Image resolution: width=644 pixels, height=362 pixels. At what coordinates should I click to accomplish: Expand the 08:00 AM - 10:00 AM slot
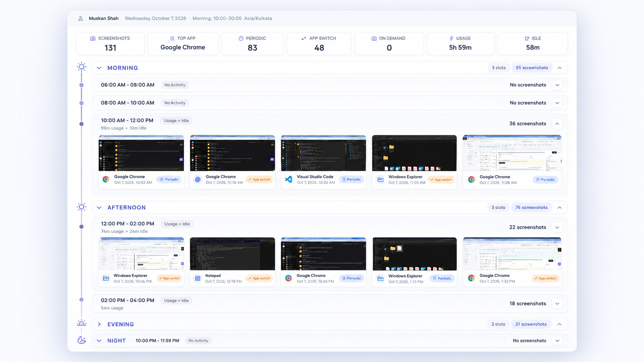[x=557, y=103]
